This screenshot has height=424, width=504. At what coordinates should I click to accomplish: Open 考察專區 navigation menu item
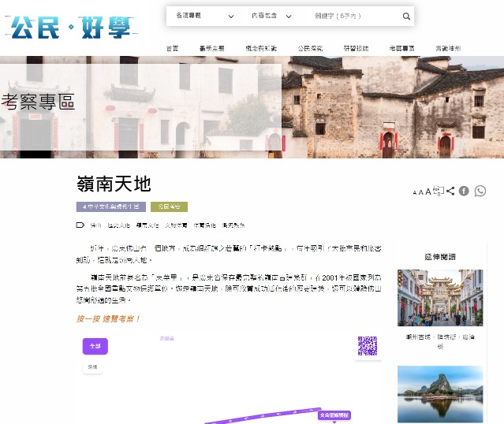401,49
